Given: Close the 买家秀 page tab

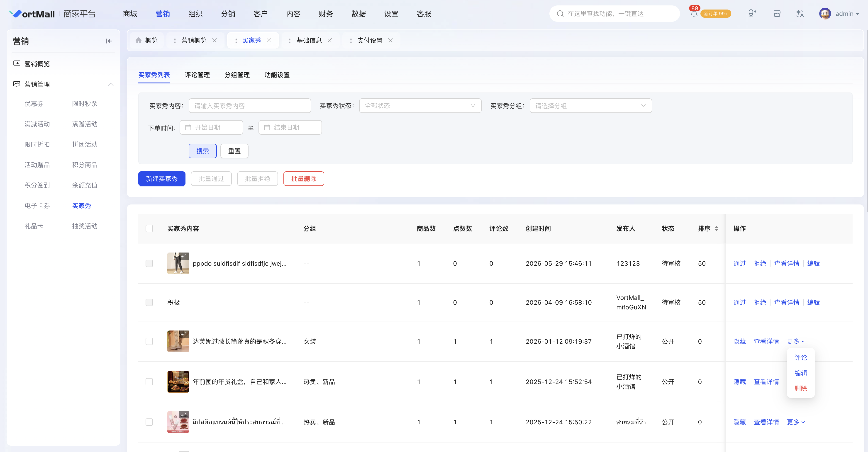Looking at the screenshot, I should pos(269,40).
